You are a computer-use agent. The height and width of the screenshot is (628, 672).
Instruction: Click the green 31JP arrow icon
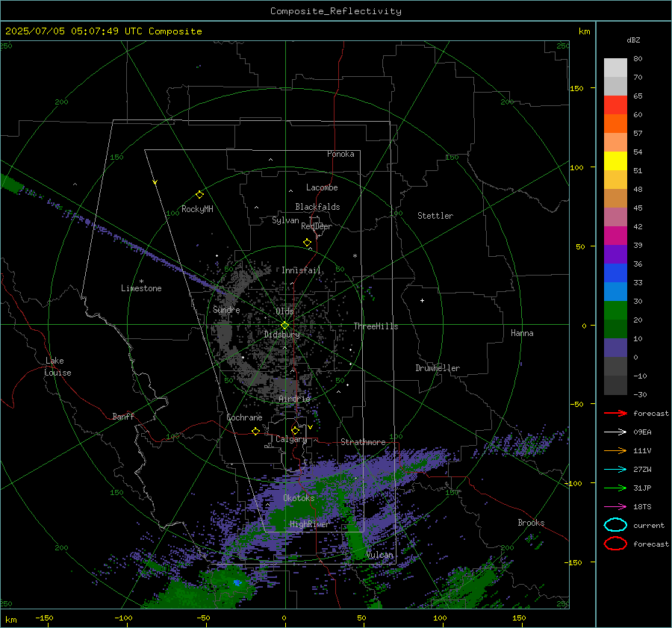tap(615, 488)
